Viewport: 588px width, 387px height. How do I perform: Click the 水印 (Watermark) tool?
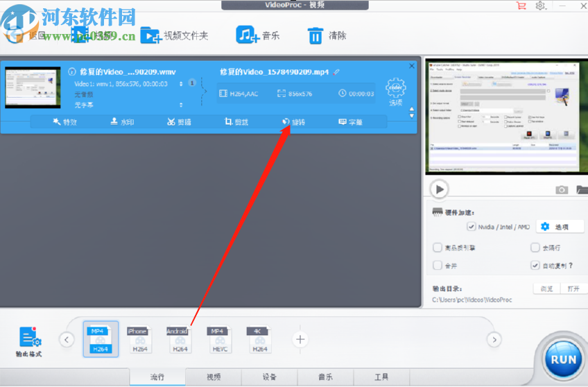click(122, 122)
